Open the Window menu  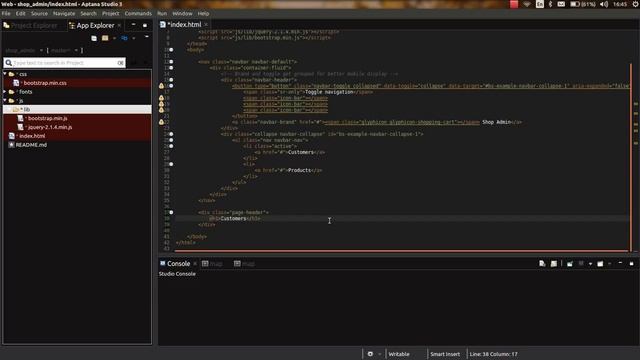click(182, 13)
